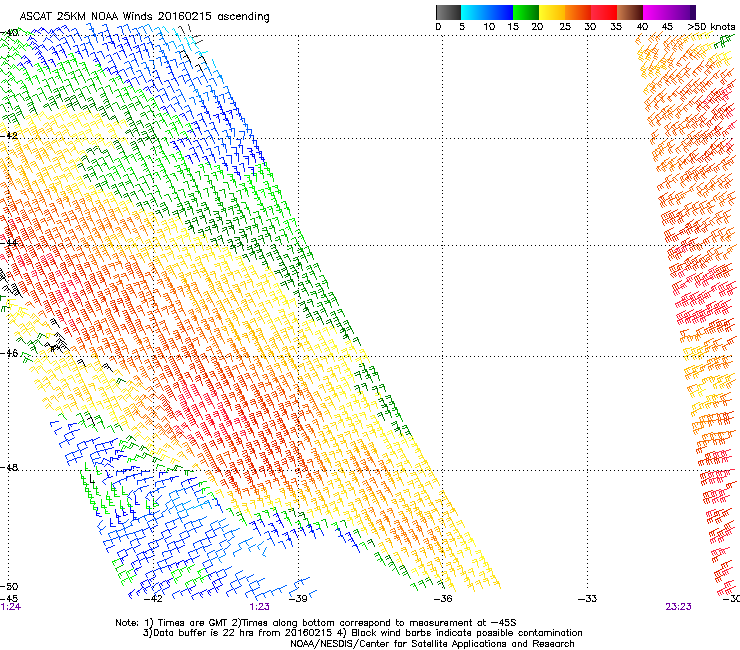Click the -36 longitude axis label

pos(443,599)
